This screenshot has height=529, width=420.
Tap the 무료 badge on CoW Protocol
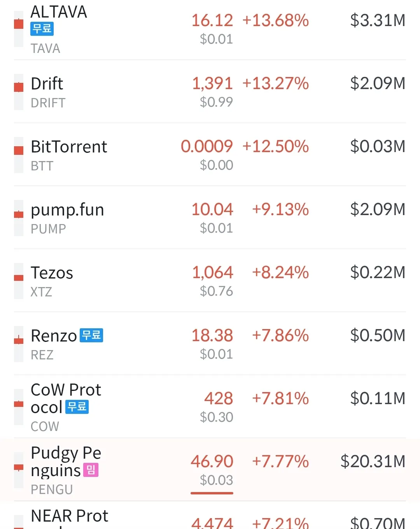(77, 407)
